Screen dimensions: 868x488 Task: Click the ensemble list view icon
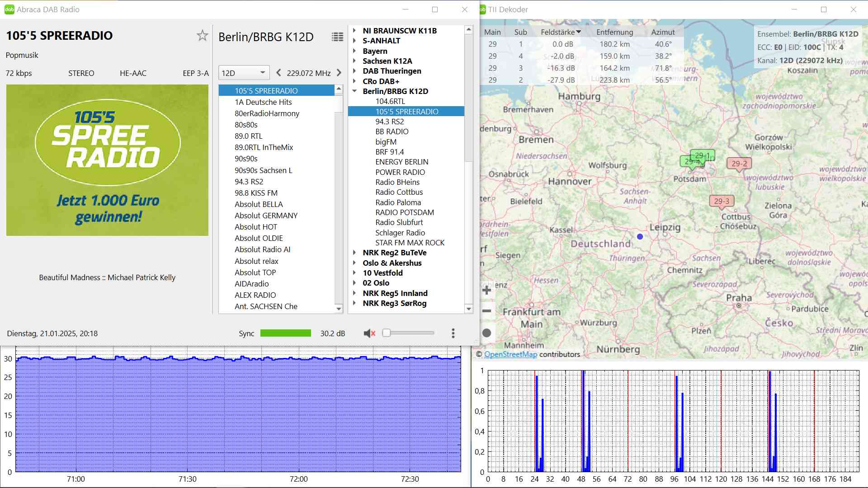tap(337, 37)
